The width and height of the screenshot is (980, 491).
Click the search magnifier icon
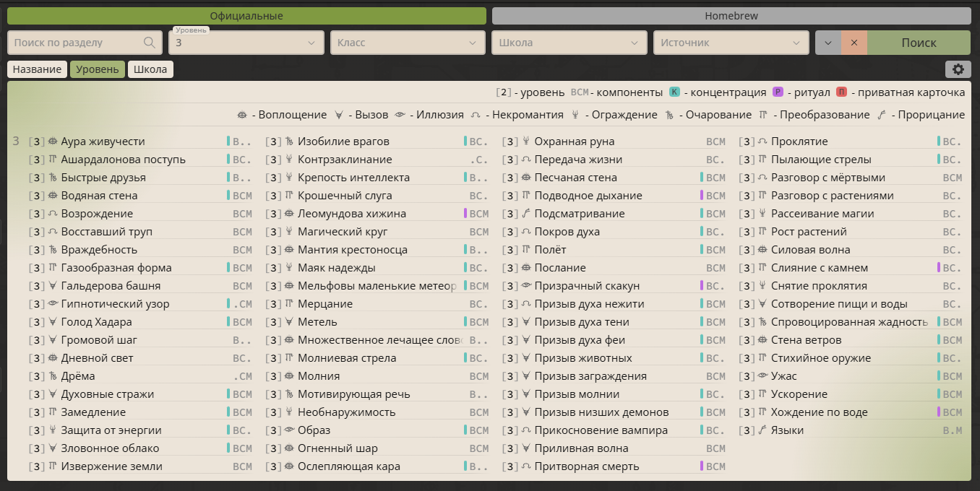tap(150, 43)
